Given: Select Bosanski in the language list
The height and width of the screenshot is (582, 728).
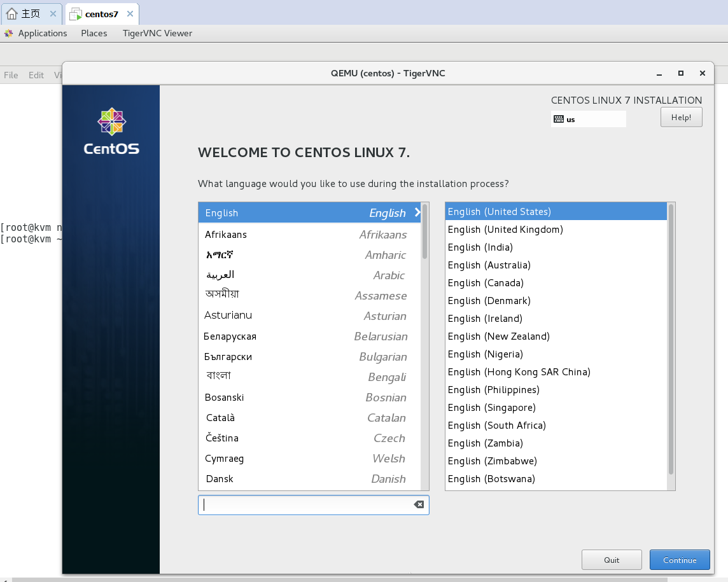Looking at the screenshot, I should pyautogui.click(x=310, y=398).
